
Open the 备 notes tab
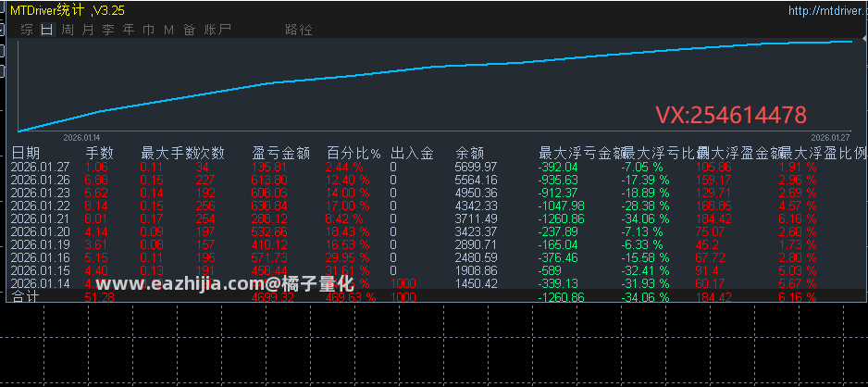click(190, 30)
